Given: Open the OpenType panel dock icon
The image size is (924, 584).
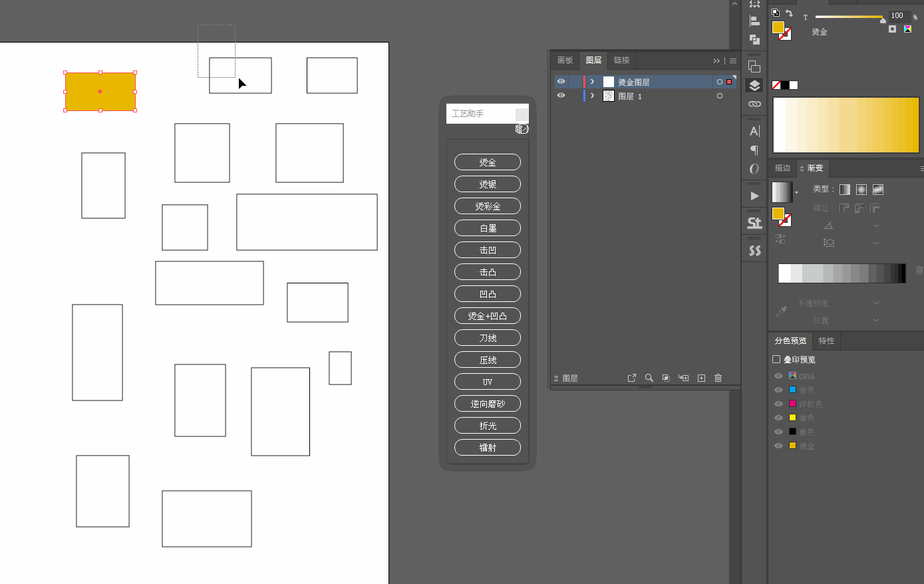Looking at the screenshot, I should click(x=754, y=169).
